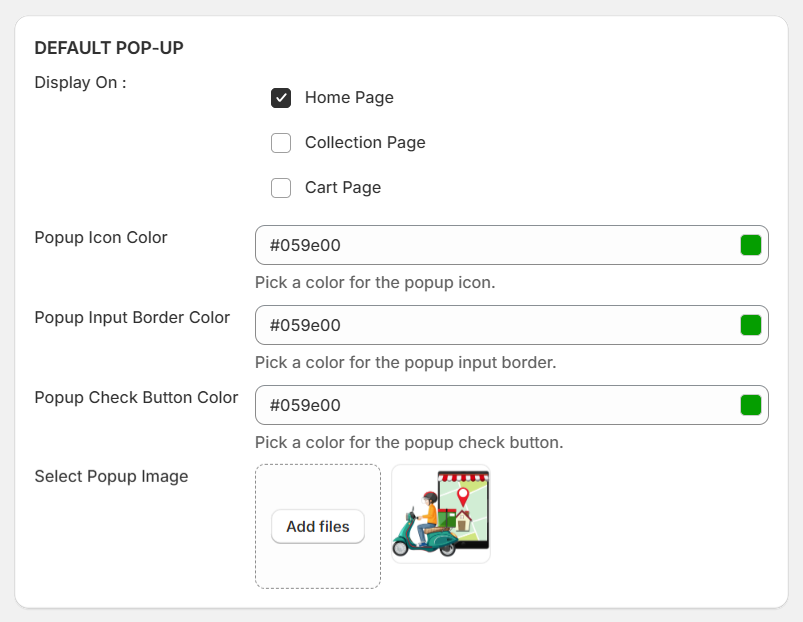Click the Collection Page label text
803x622 pixels.
click(365, 142)
